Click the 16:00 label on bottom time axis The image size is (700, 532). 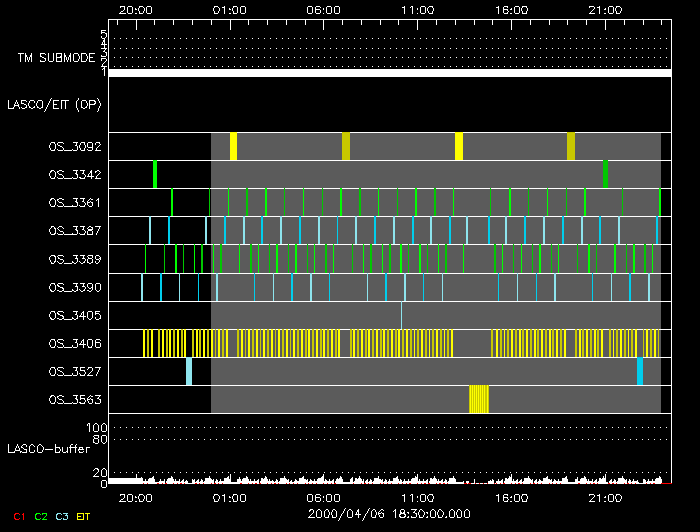click(511, 496)
